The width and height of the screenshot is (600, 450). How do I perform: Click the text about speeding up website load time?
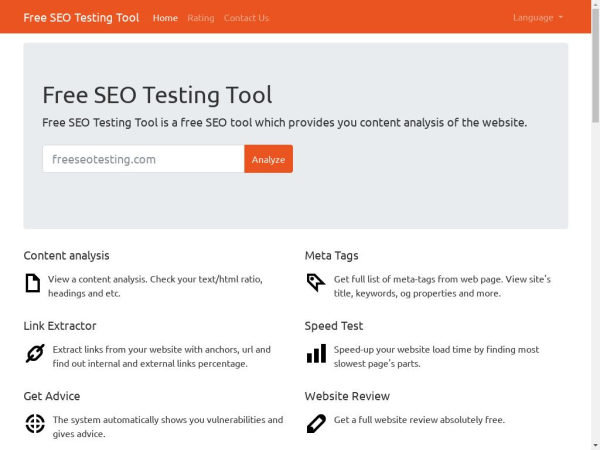(x=436, y=356)
